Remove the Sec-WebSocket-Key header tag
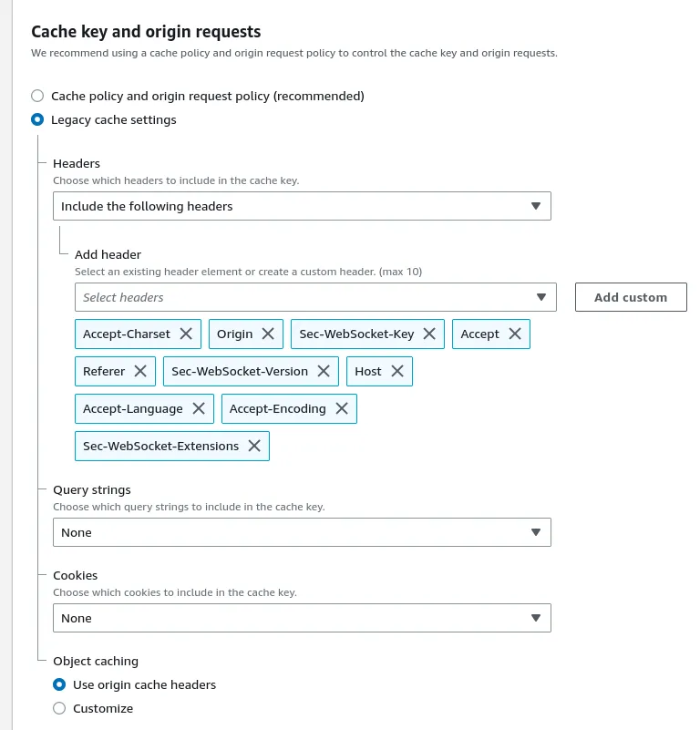 pyautogui.click(x=429, y=334)
